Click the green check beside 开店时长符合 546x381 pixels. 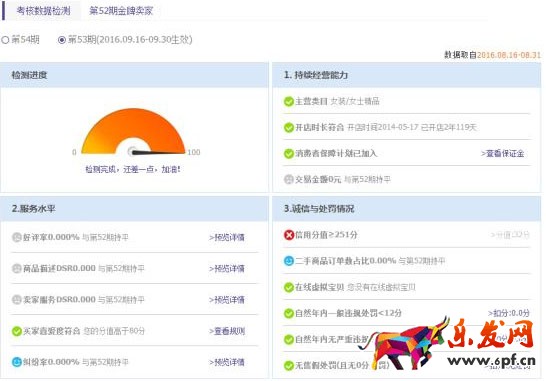[x=289, y=127]
